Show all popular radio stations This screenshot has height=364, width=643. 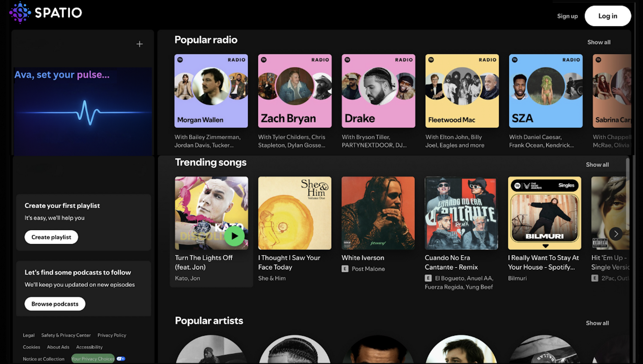tap(599, 42)
